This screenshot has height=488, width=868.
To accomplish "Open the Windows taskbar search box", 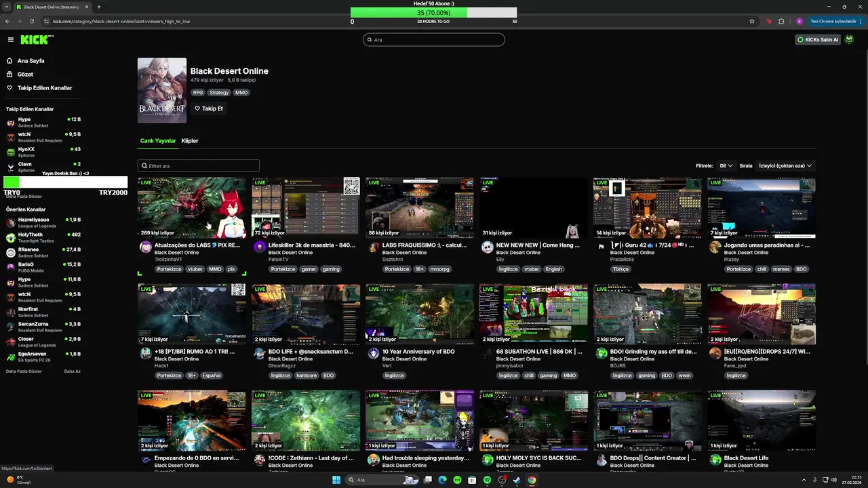I will [381, 480].
